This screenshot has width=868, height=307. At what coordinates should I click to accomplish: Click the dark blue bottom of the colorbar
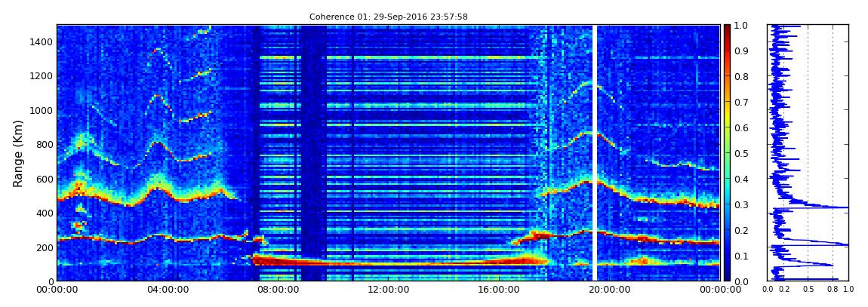[x=728, y=277]
